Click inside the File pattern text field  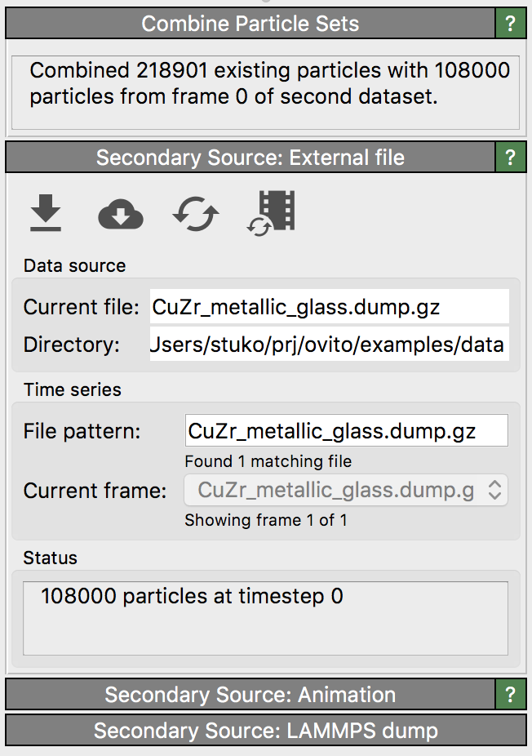coord(347,430)
